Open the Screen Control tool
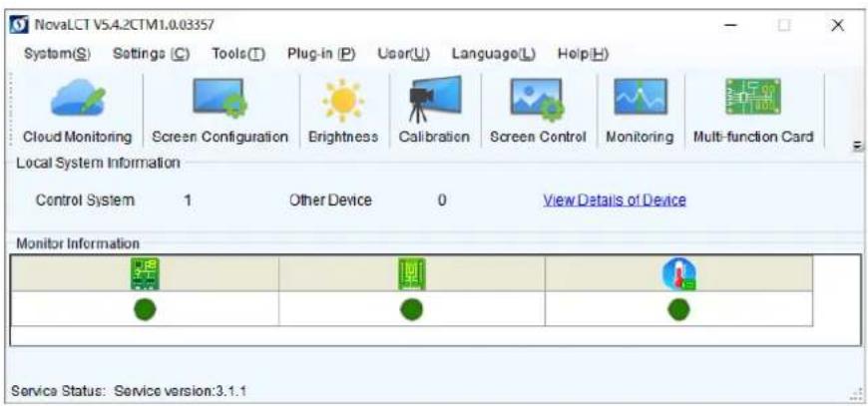868x406 pixels. [538, 111]
